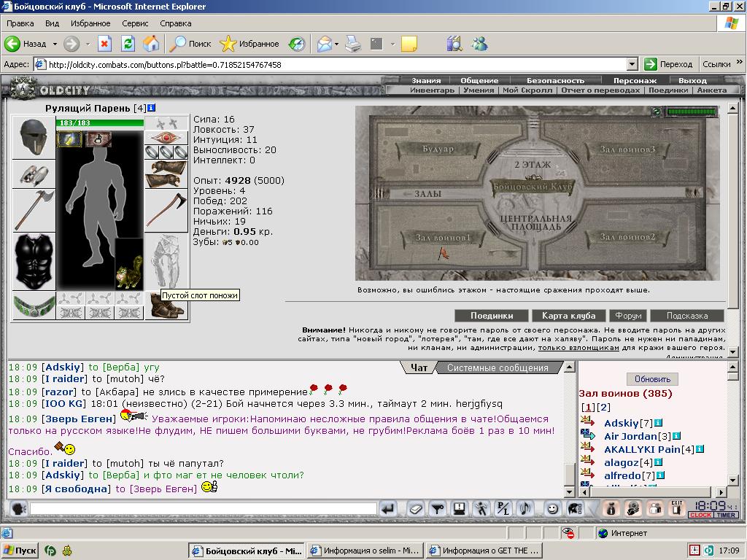747x560 pixels.
Task: Go to Зал воинов2 on the map
Action: click(x=627, y=237)
